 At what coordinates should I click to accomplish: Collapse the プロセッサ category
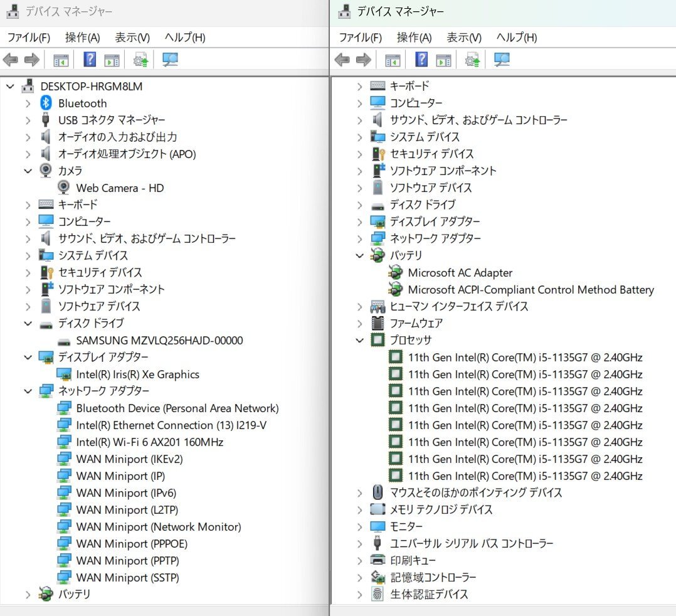[359, 341]
